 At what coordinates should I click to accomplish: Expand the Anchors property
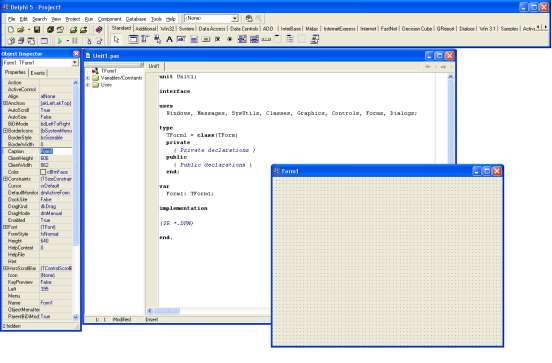[5, 103]
